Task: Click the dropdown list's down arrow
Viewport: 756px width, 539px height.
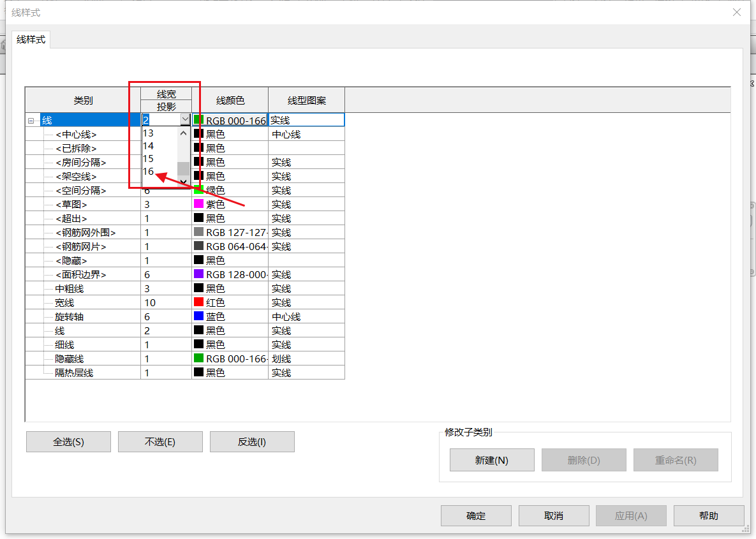Action: pyautogui.click(x=183, y=182)
